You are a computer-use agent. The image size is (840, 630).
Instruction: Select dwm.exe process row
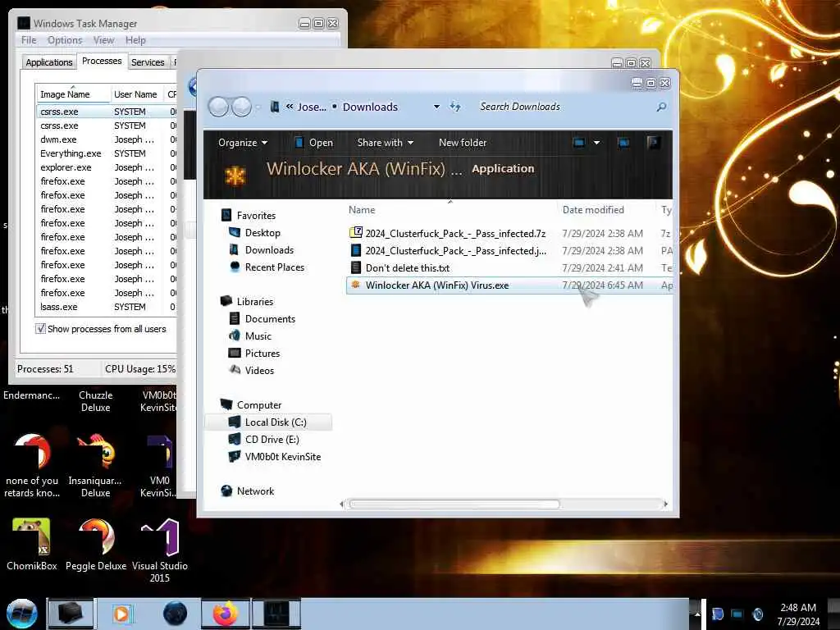(106, 139)
